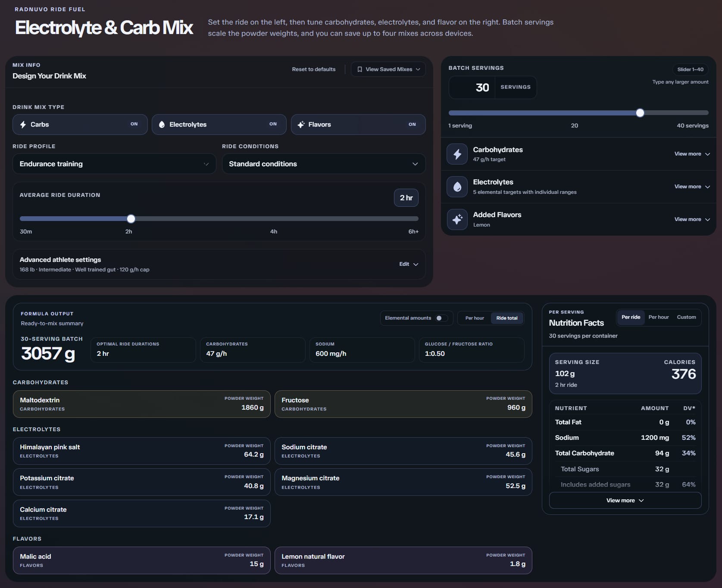
Task: Click the 1 serving slider label
Action: [460, 126]
